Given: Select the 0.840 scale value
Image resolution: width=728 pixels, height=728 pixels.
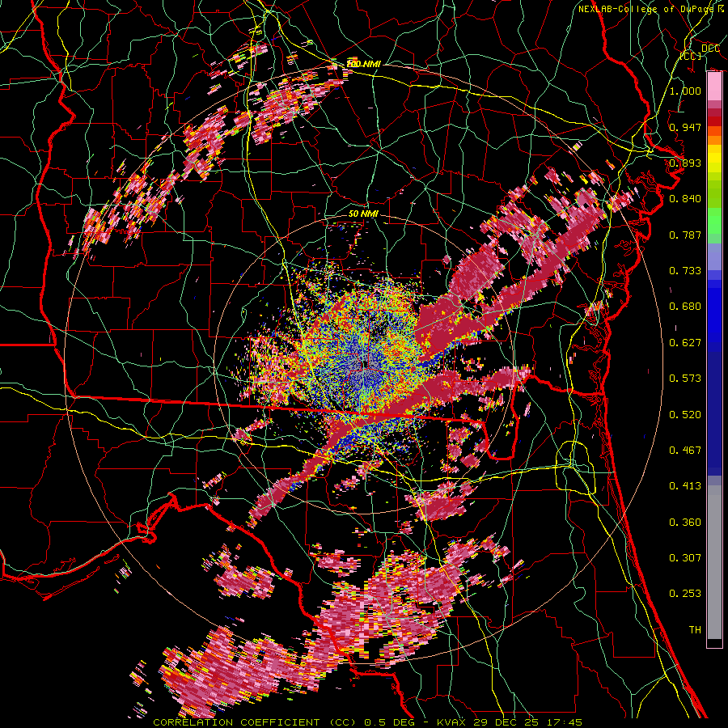Looking at the screenshot, I should point(685,199).
